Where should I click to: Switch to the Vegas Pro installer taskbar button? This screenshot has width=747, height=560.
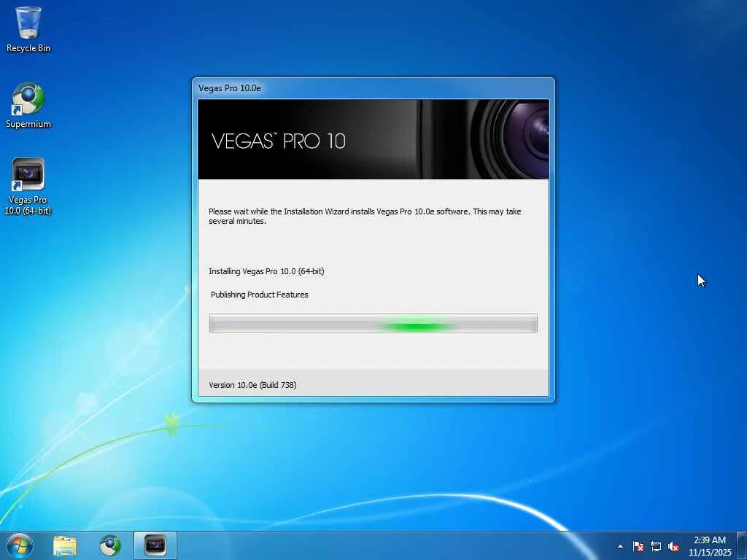(155, 545)
